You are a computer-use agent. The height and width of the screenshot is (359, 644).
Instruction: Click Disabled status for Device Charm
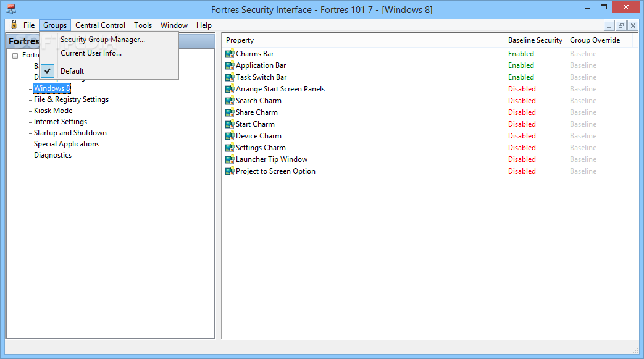tap(522, 136)
